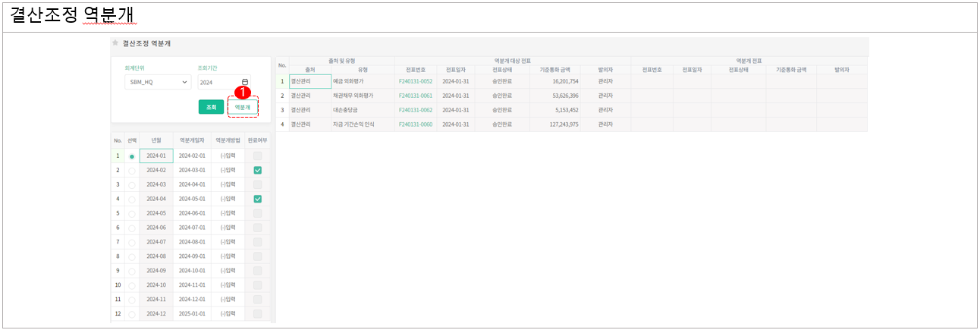Select the 결산관리 cell in first row
The height and width of the screenshot is (330, 980).
coord(309,81)
